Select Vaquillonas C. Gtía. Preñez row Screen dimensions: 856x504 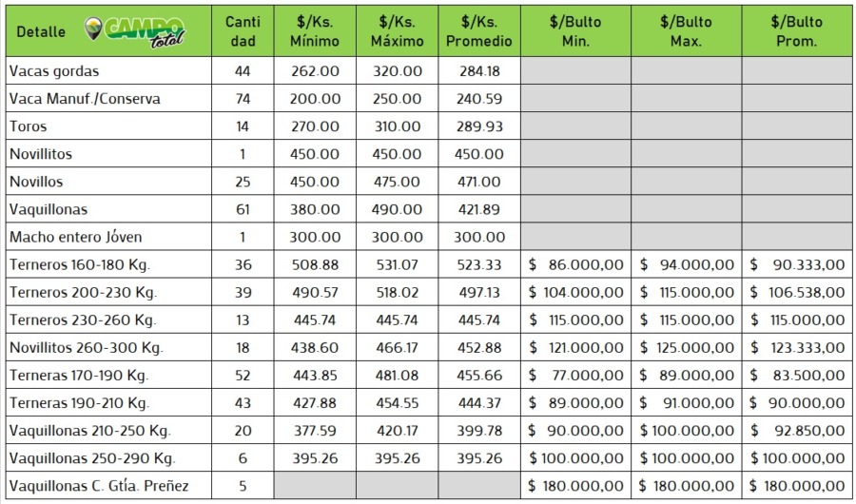[x=99, y=486]
